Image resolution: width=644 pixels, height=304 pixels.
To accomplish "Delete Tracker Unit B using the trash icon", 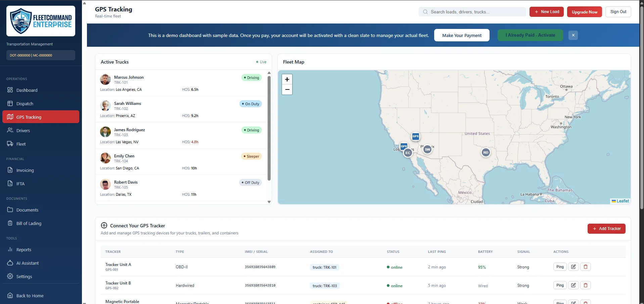I will pos(586,285).
